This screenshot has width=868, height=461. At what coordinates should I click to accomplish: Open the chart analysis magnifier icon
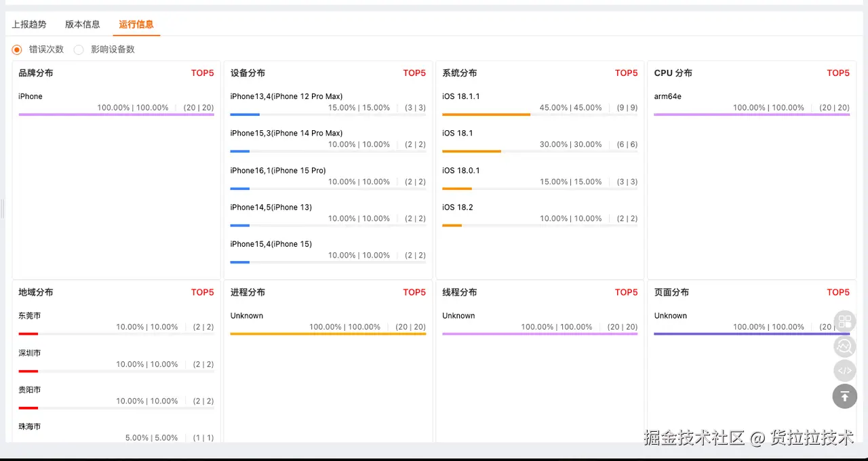pyautogui.click(x=844, y=346)
